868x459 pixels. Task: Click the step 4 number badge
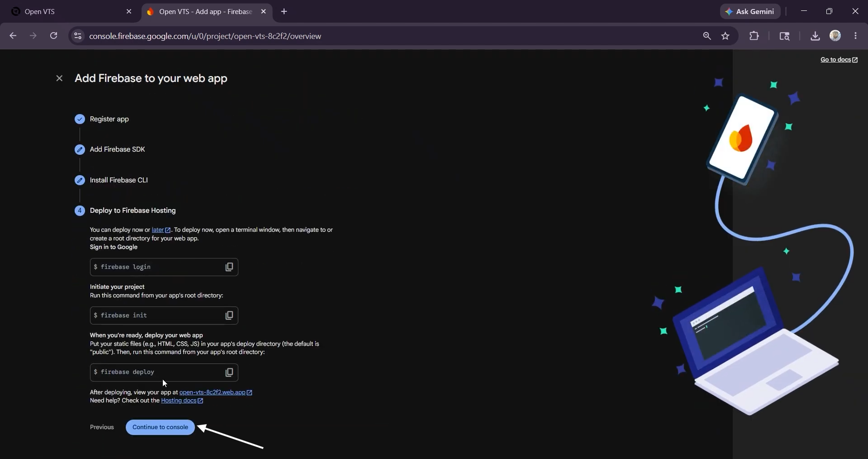coord(80,210)
